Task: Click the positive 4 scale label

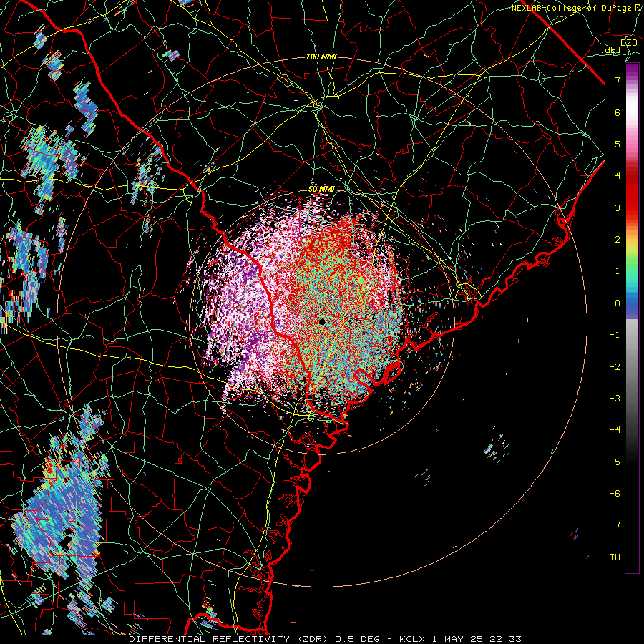Action: (x=618, y=176)
